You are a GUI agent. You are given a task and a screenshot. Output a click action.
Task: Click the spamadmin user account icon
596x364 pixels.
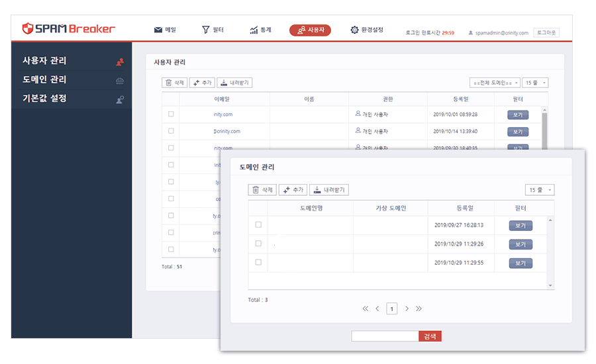tap(471, 32)
